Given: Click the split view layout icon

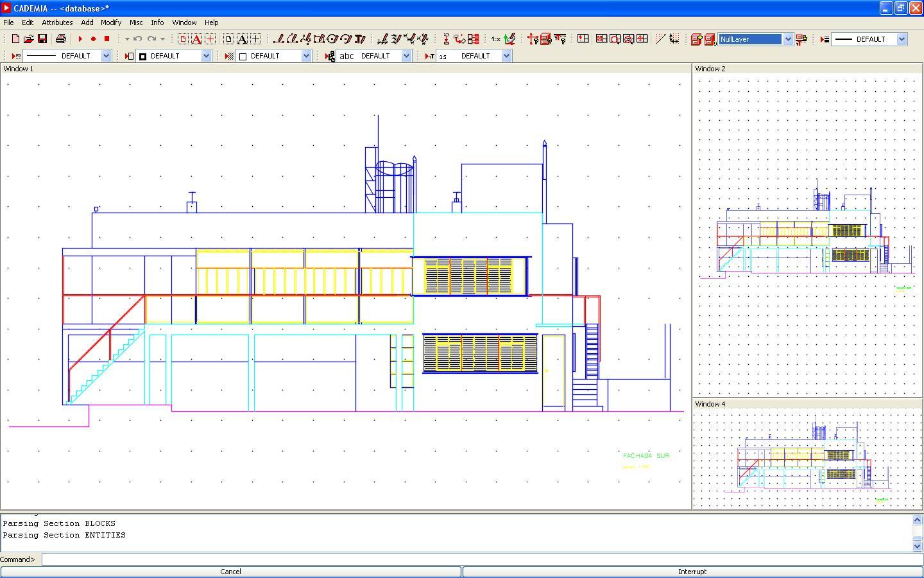Looking at the screenshot, I should [583, 39].
